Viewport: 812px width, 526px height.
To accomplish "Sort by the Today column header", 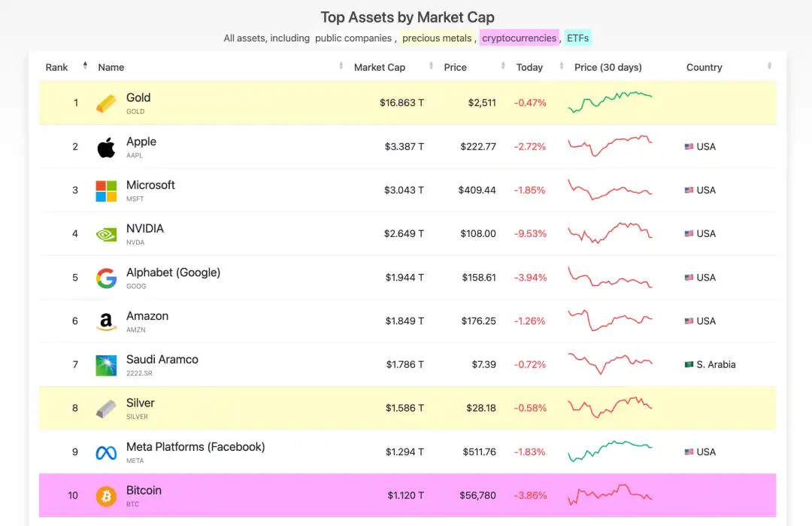I will (529, 67).
